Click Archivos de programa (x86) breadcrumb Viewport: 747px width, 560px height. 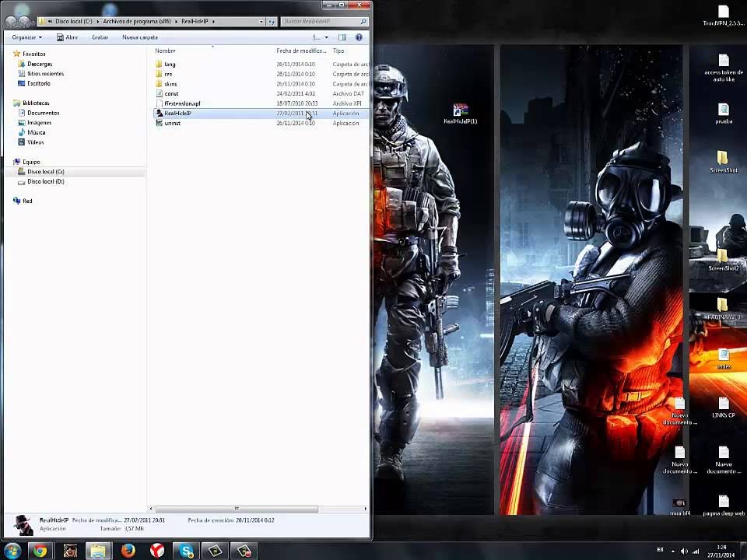tap(137, 22)
